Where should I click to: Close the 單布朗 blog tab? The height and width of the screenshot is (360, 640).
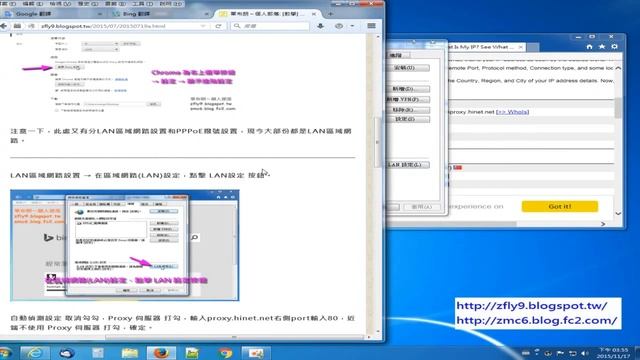click(x=314, y=14)
